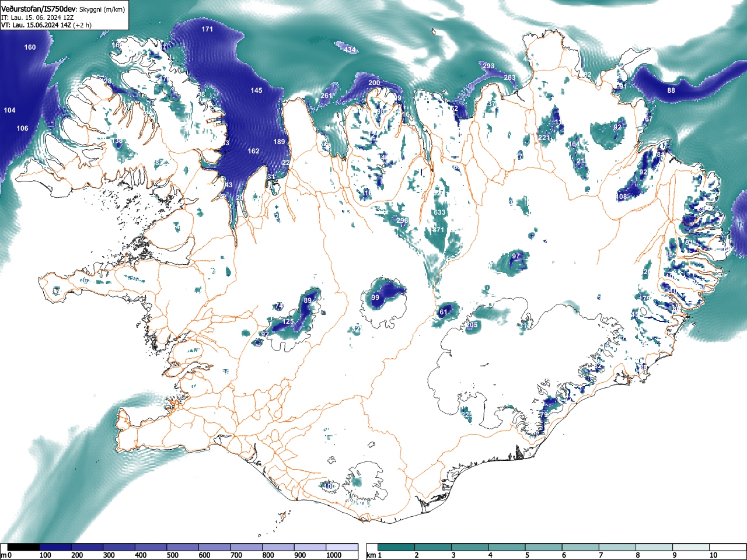The height and width of the screenshot is (560, 747).
Task: Click the visibility value 171 on map
Action: (x=207, y=29)
